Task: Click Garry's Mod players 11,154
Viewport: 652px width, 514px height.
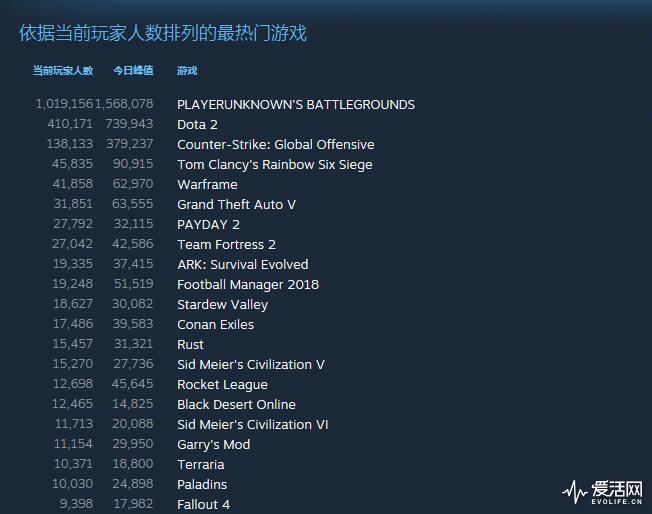Action: [73, 444]
